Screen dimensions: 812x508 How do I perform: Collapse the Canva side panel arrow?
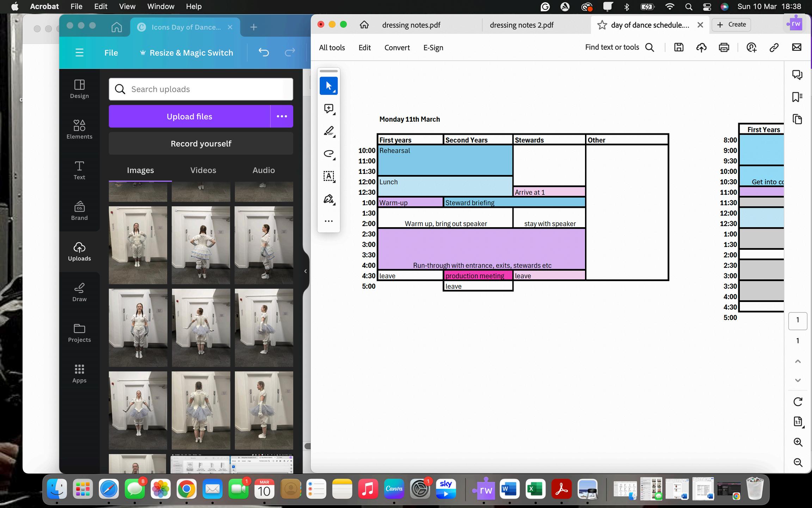305,271
